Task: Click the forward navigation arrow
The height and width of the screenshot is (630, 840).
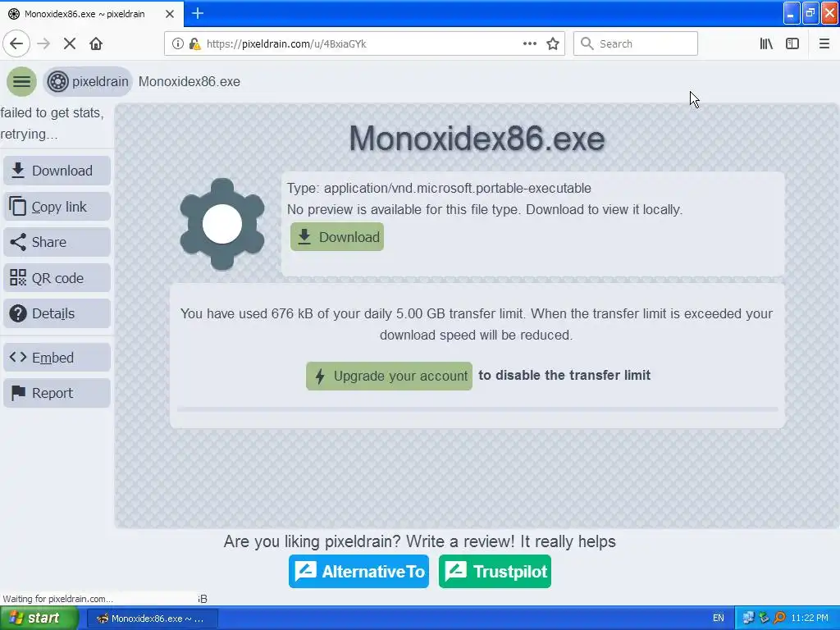Action: 43,44
